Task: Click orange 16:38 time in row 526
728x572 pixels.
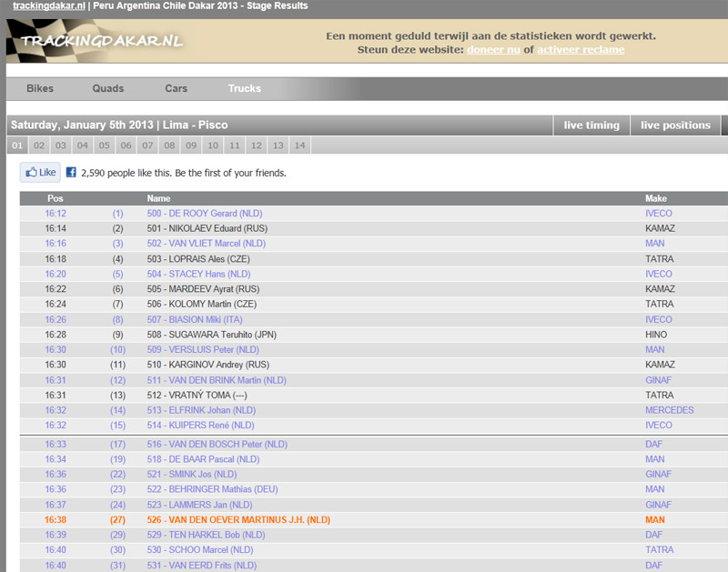Action: click(x=56, y=520)
